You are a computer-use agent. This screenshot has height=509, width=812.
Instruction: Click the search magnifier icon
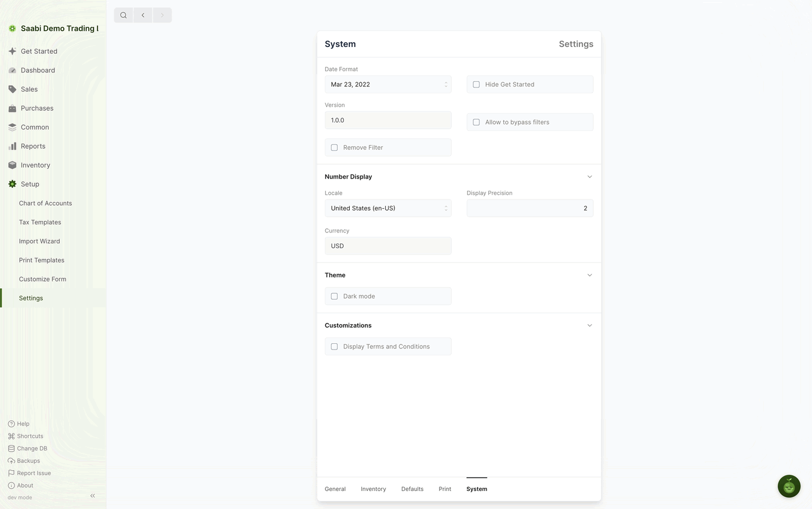click(x=124, y=15)
